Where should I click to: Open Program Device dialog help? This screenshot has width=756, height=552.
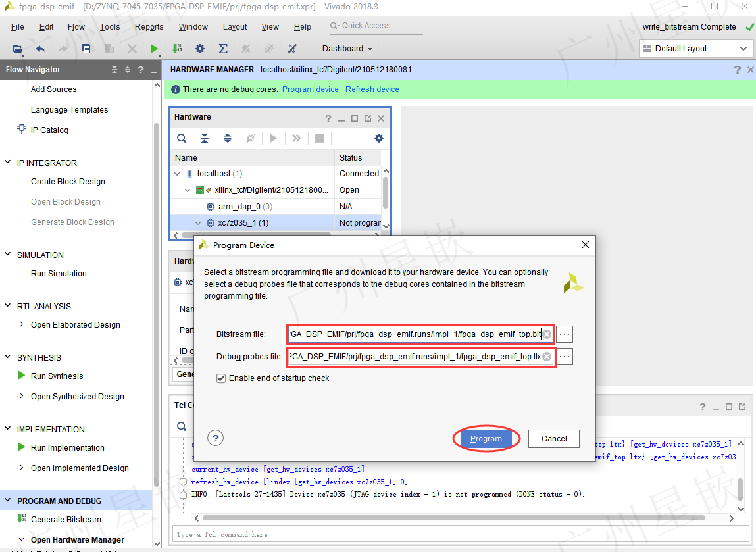click(x=216, y=438)
